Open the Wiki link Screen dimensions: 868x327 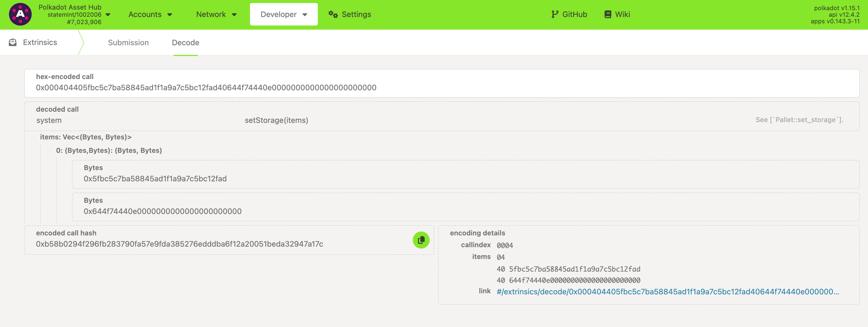(617, 15)
